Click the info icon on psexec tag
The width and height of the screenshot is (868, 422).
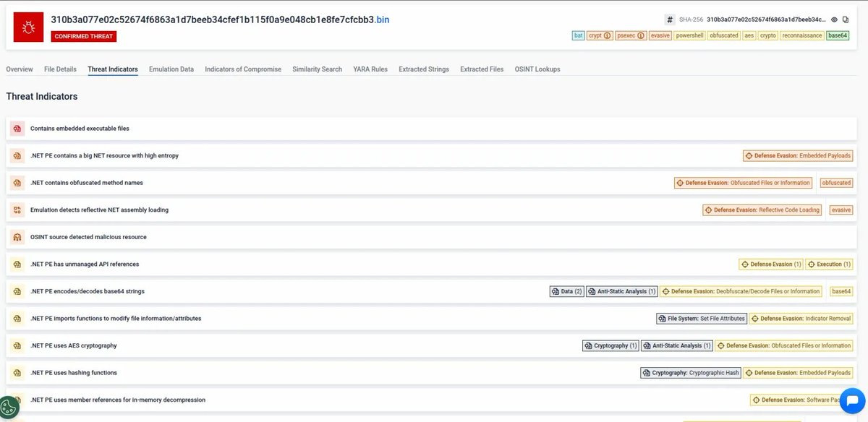pos(641,35)
